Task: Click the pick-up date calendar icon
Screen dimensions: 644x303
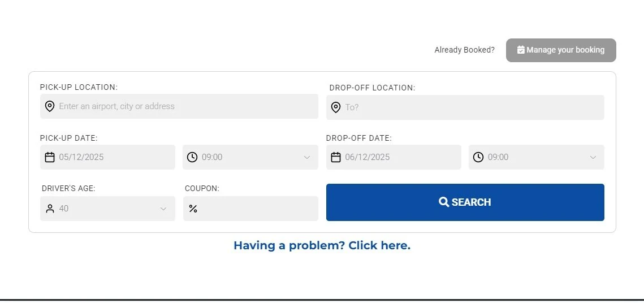Action: point(50,157)
